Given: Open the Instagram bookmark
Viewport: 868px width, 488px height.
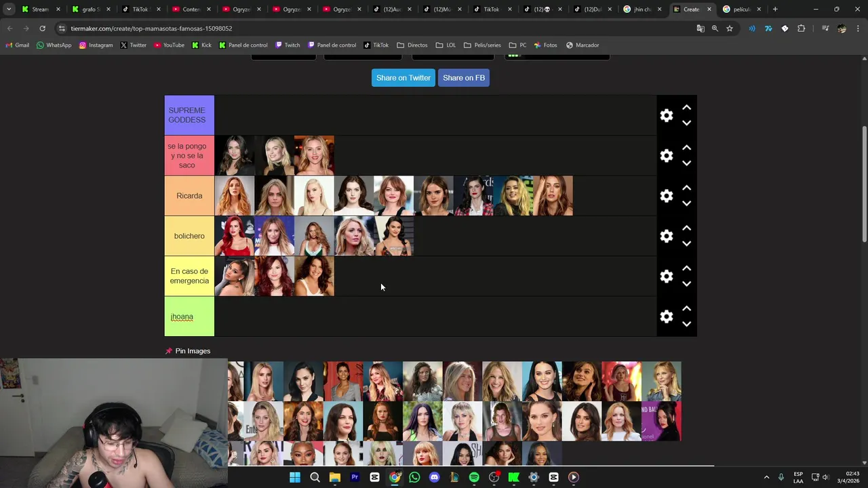Looking at the screenshot, I should click(x=96, y=45).
